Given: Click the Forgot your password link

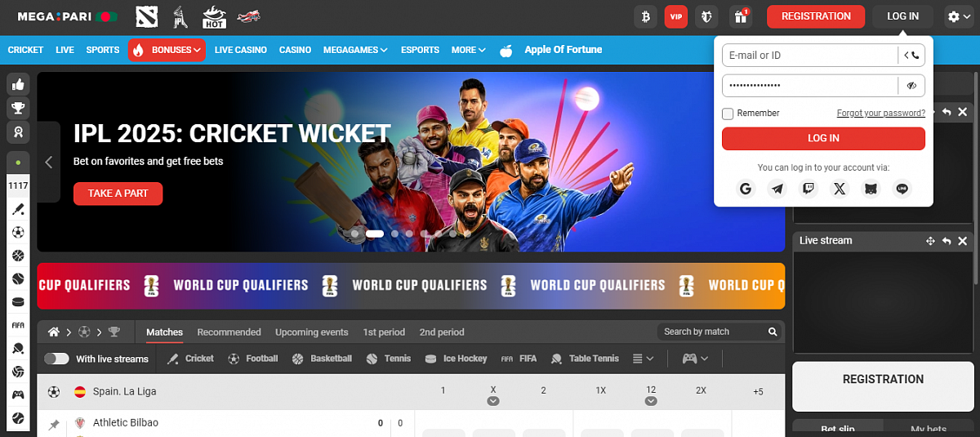Looking at the screenshot, I should pos(880,114).
